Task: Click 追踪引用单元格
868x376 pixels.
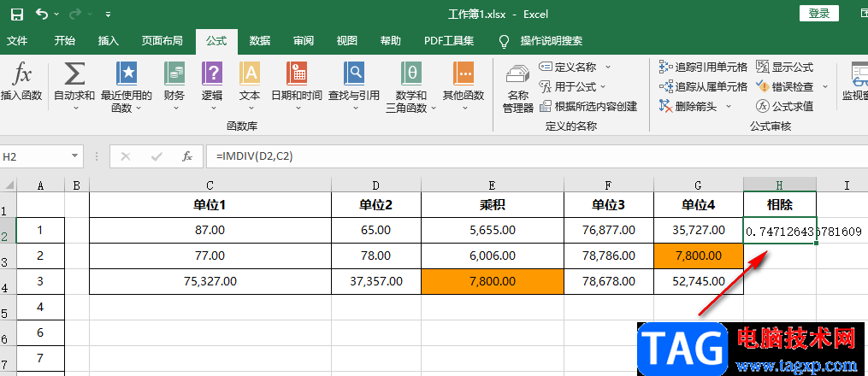Action: click(703, 67)
